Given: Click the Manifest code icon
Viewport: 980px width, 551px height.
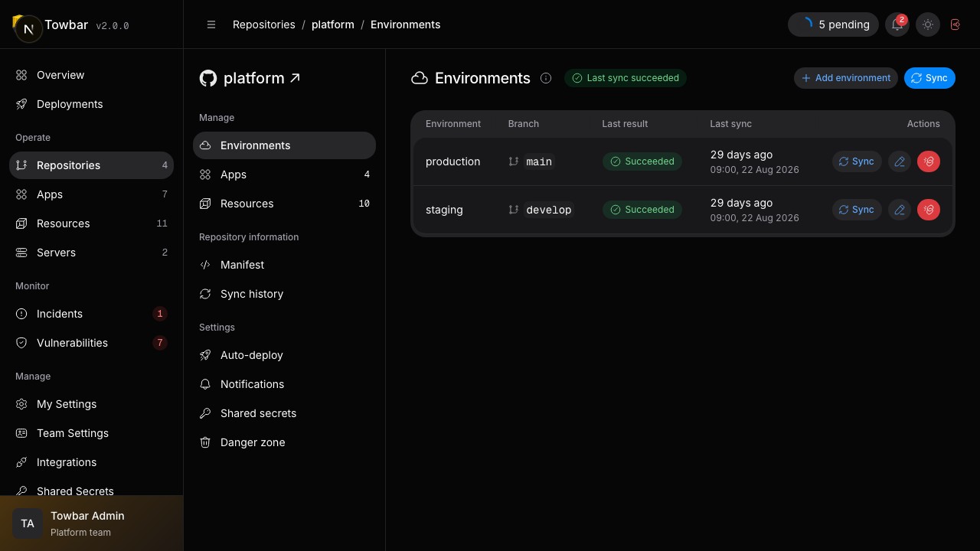Looking at the screenshot, I should (x=205, y=265).
